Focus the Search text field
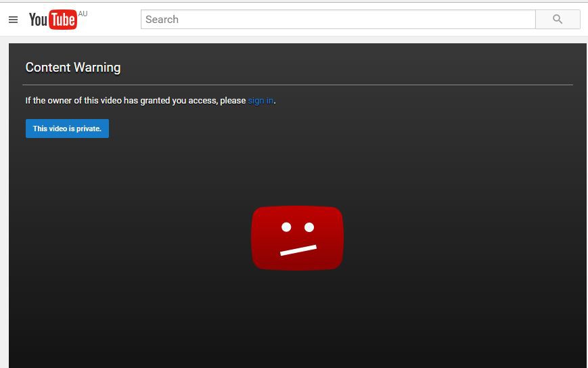 tap(338, 20)
